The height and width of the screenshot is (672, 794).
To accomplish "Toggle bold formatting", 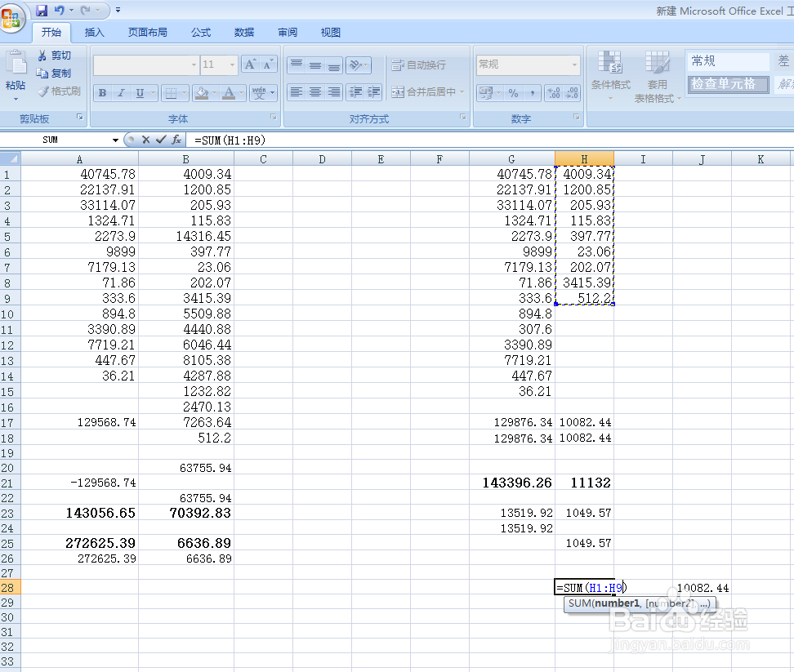I will [x=103, y=93].
